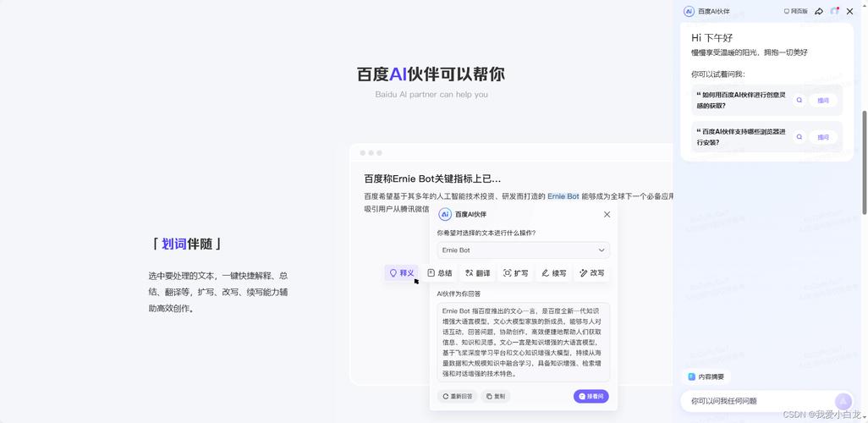Click the round send button in chat input
Screen dimensions: 868x423
(x=843, y=401)
